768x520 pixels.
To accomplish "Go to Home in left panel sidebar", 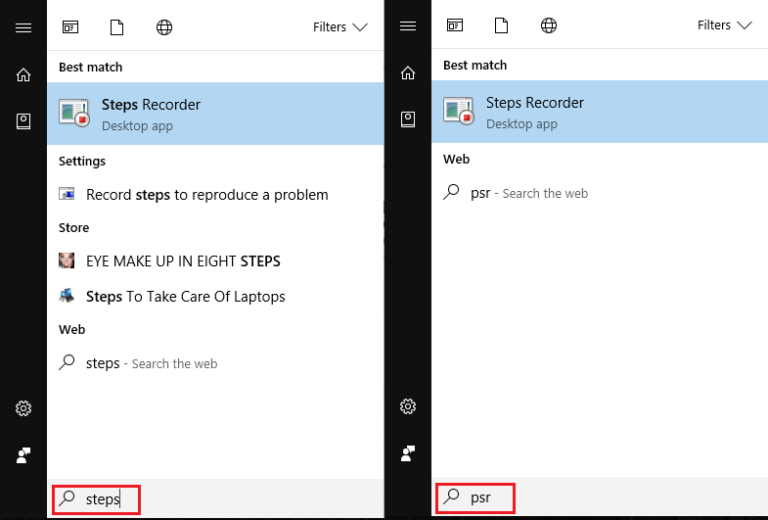I will tap(23, 75).
